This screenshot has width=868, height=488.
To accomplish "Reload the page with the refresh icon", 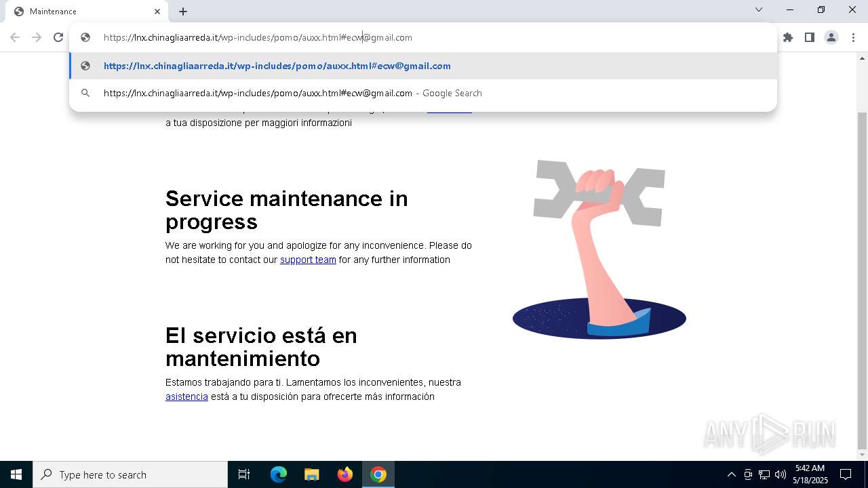I will [x=58, y=37].
